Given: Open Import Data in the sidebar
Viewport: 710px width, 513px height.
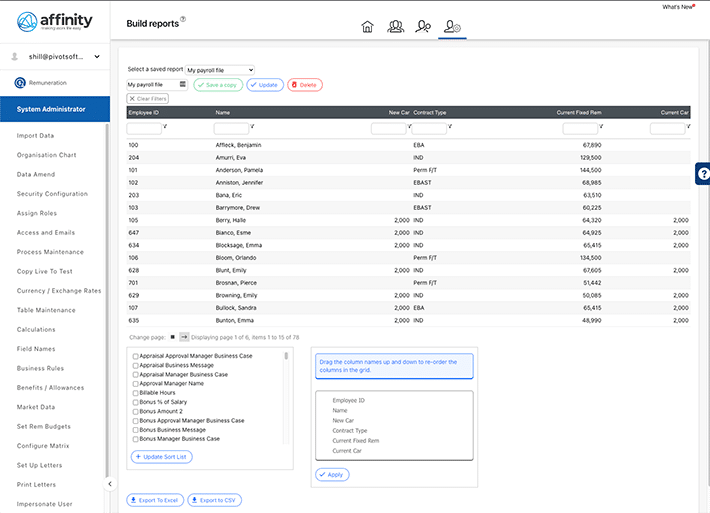Looking at the screenshot, I should click(x=36, y=135).
